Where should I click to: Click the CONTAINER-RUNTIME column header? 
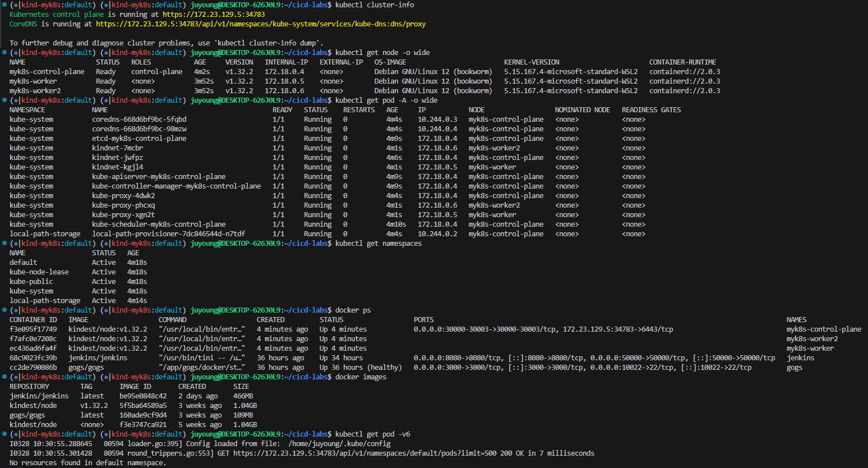(x=682, y=62)
